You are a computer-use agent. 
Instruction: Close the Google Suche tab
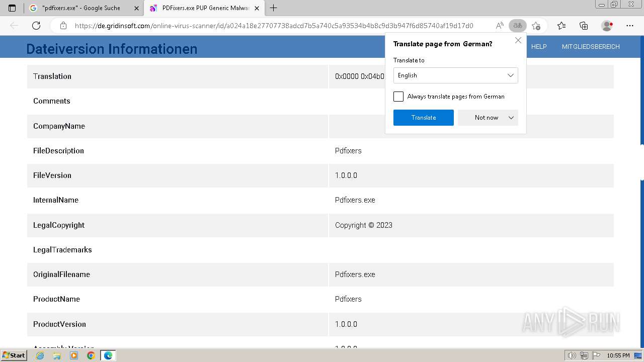(x=136, y=8)
